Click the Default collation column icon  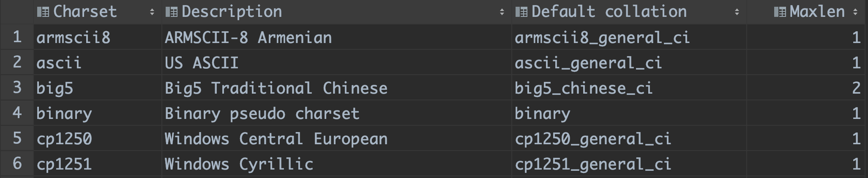521,12
